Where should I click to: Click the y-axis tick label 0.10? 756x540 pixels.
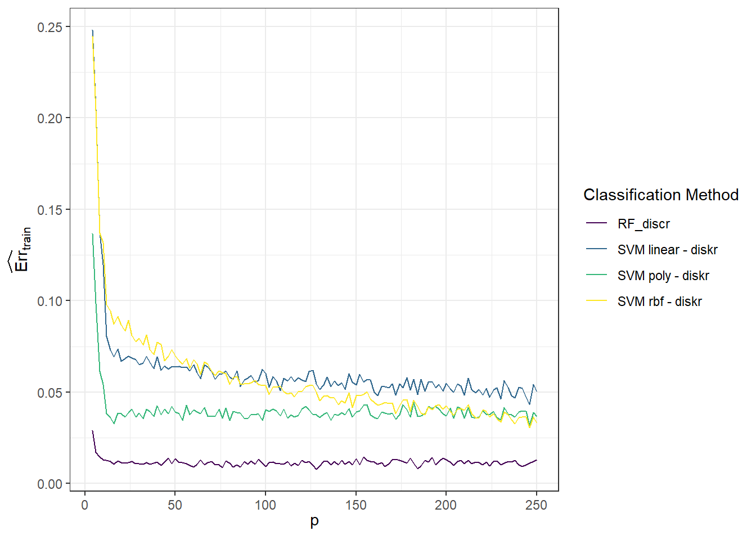tap(50, 301)
